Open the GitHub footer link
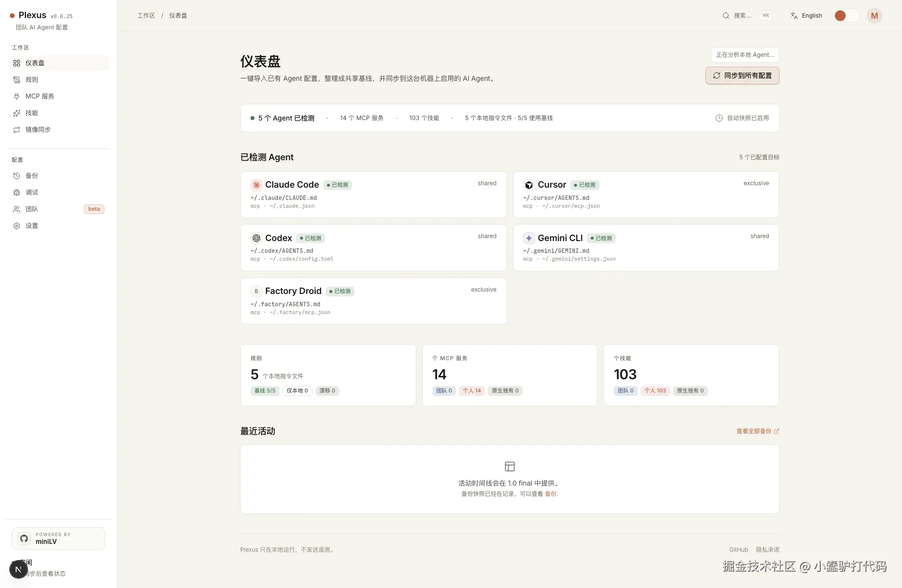This screenshot has width=902, height=588. [x=739, y=550]
